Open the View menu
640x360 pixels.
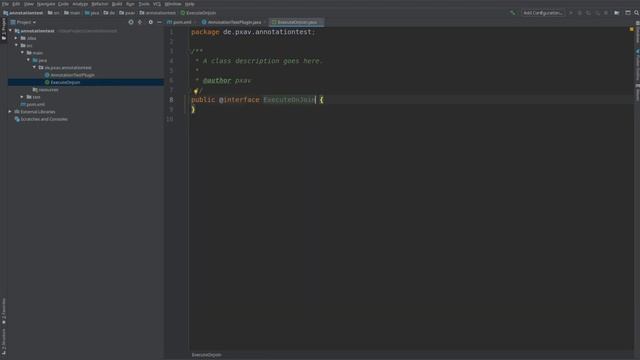[29, 4]
